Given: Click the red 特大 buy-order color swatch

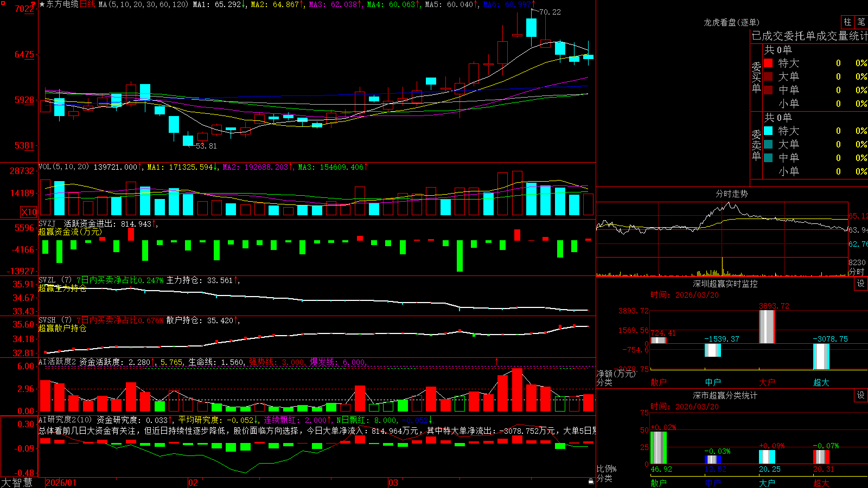Looking at the screenshot, I should [x=768, y=63].
